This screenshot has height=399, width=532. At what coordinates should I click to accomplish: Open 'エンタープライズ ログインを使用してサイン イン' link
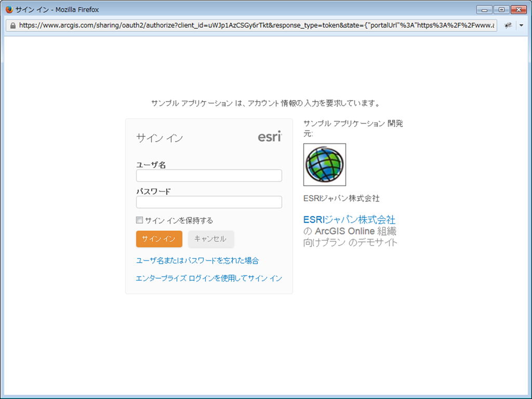pos(209,278)
